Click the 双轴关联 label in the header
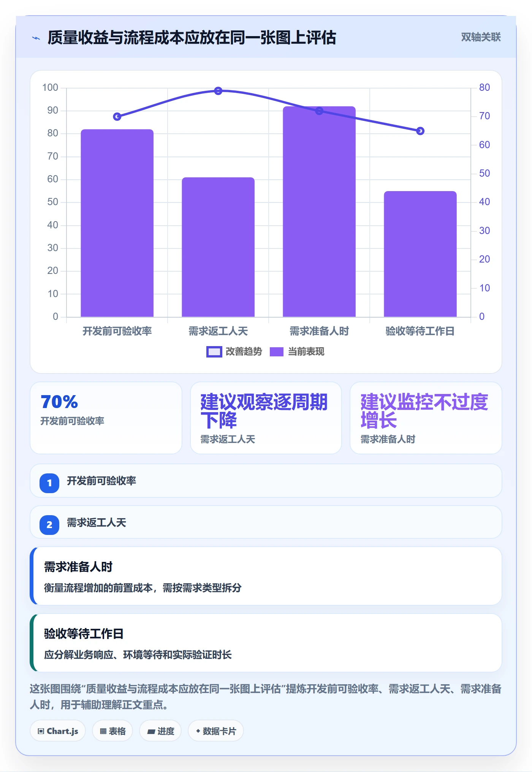 pos(481,37)
